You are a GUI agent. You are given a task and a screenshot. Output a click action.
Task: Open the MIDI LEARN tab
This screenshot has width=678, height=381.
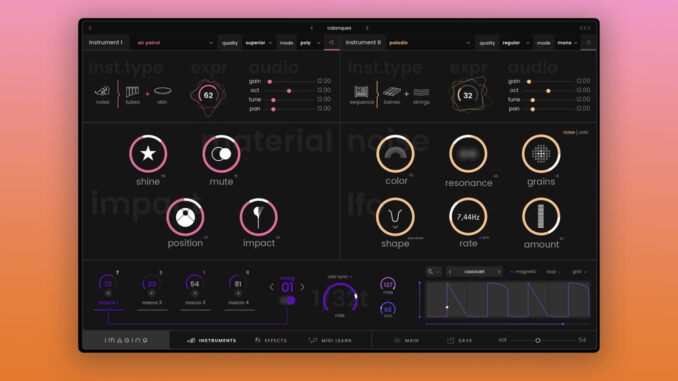click(330, 340)
